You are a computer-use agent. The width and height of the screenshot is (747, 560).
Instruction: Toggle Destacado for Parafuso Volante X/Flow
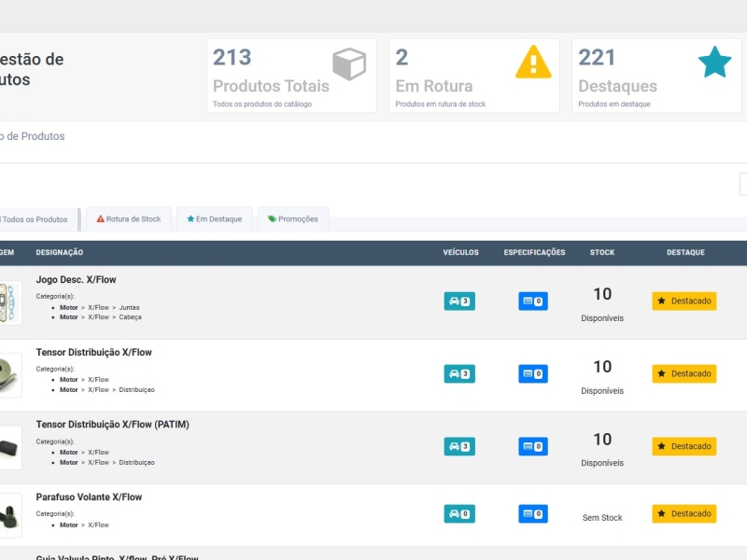[684, 514]
